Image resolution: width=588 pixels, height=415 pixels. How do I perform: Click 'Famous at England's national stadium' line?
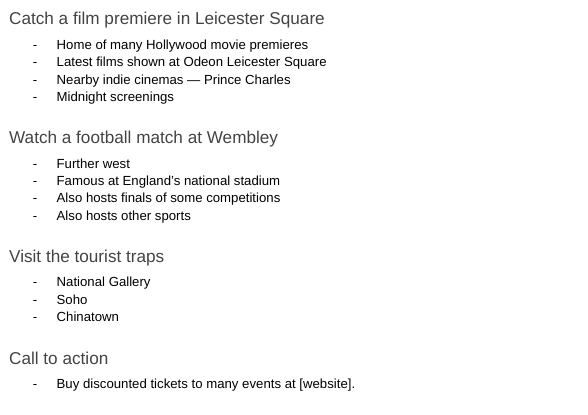pos(168,181)
